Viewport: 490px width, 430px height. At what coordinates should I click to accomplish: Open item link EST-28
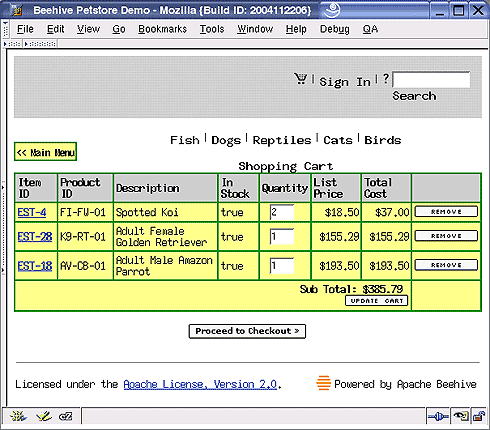(35, 237)
